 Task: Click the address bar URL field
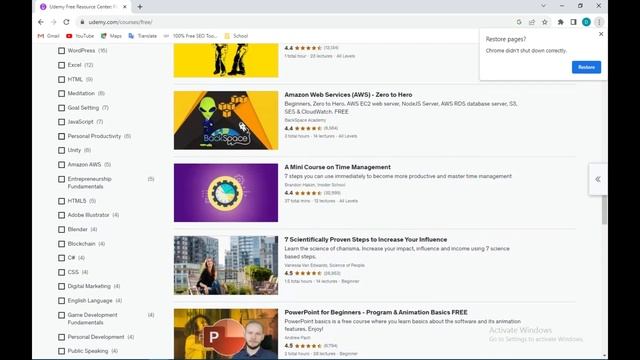coord(294,22)
